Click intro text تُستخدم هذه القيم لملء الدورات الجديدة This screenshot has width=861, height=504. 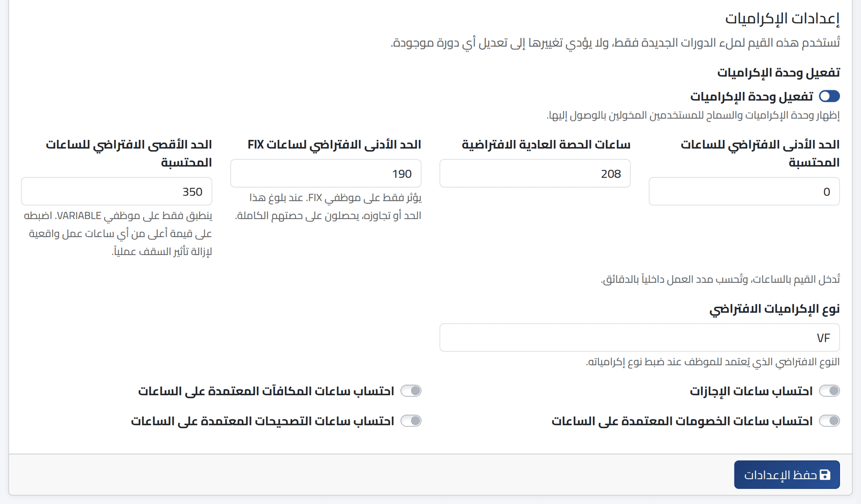click(616, 42)
